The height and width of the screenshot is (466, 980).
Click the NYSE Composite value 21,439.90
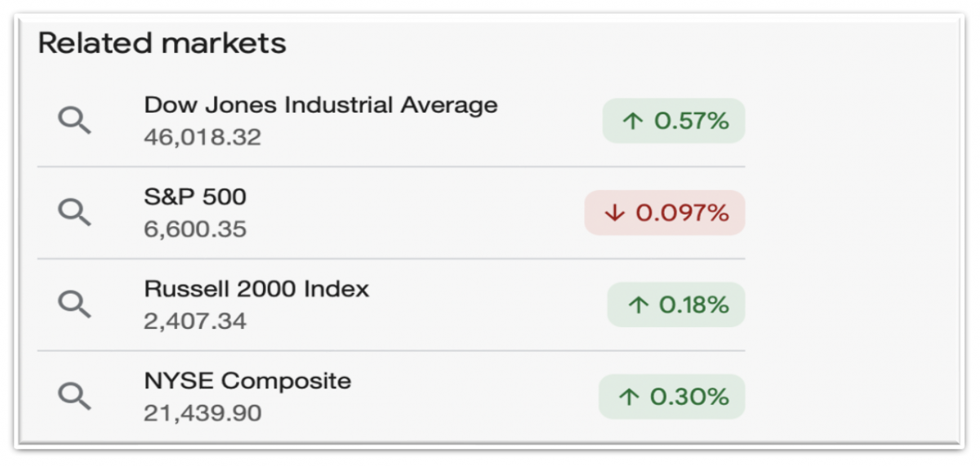202,413
